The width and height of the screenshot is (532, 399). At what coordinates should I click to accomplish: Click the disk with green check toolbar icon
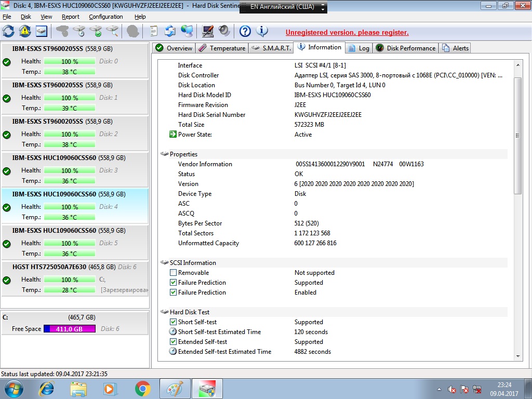click(96, 31)
